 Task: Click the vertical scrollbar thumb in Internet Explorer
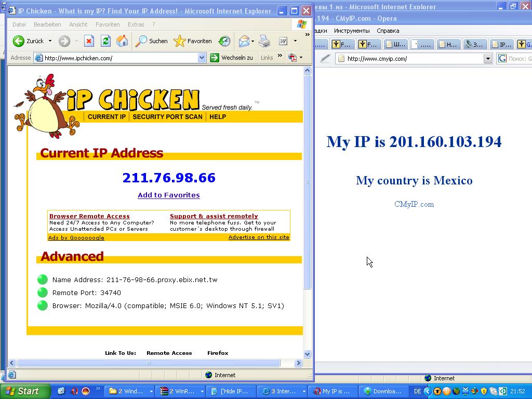(x=307, y=182)
